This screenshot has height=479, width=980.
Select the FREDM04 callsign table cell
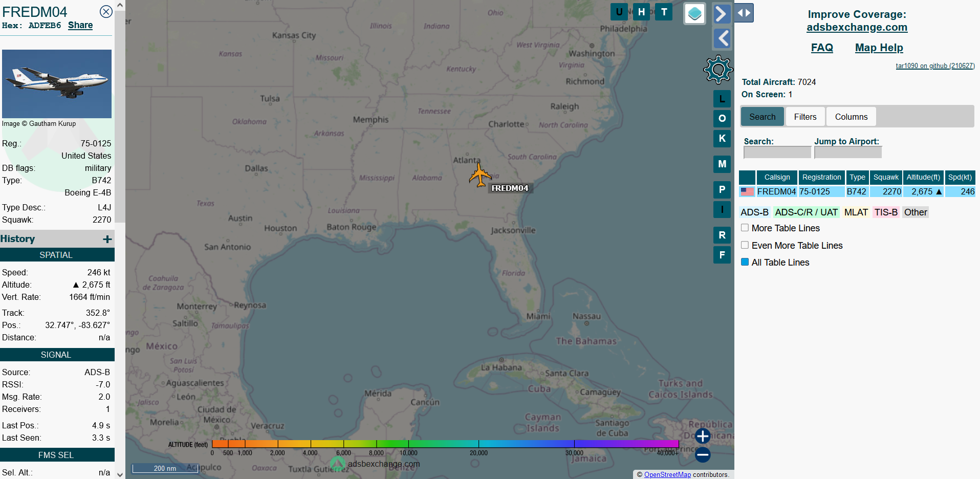(776, 191)
